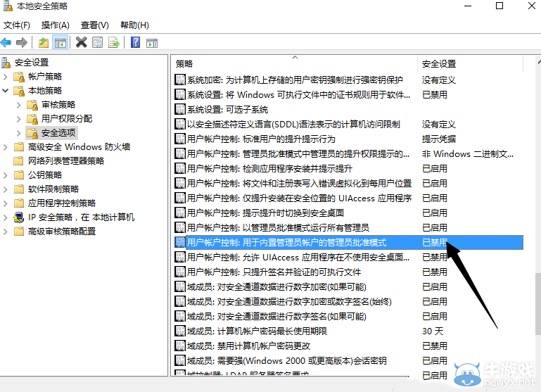Open the 操作(A) menu
The height and width of the screenshot is (392, 541).
(55, 25)
